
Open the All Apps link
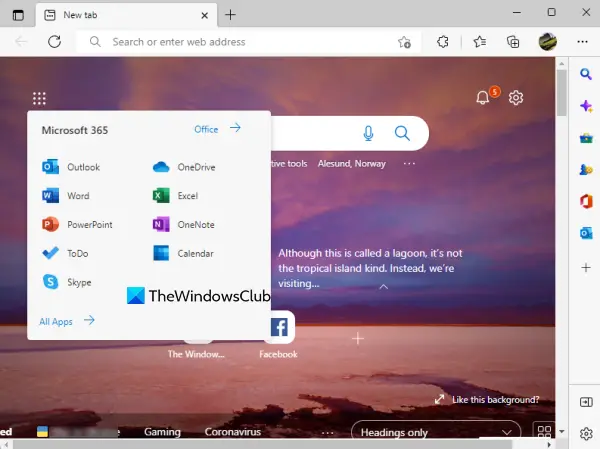pyautogui.click(x=67, y=321)
